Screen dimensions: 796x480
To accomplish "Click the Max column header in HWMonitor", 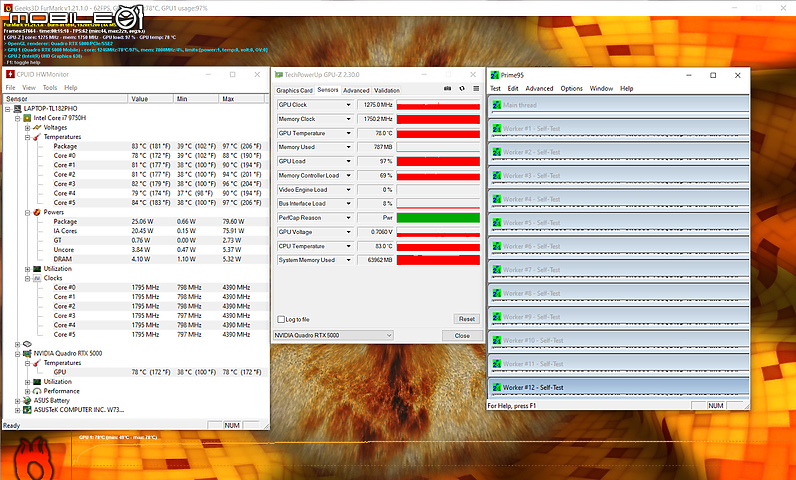I will [242, 98].
